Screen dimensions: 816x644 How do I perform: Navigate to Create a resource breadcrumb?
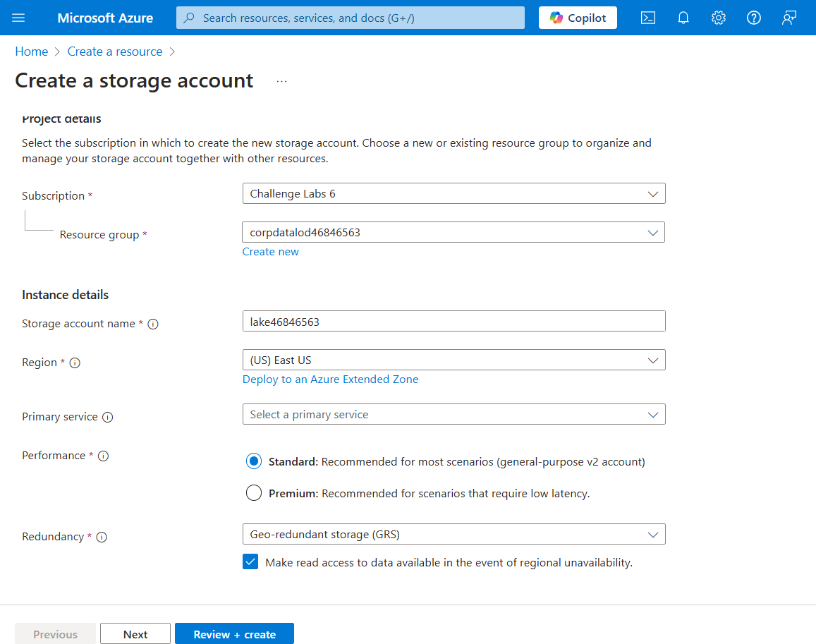[x=115, y=51]
